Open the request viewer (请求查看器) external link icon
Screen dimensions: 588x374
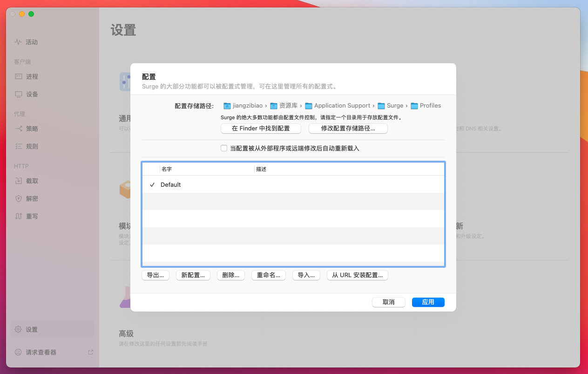pos(91,352)
